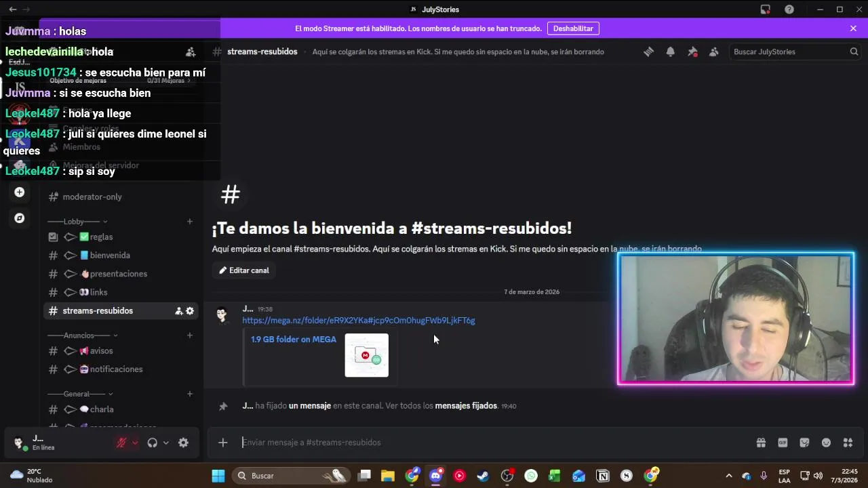Open the Discover servers compass icon
The width and height of the screenshot is (868, 488).
coord(20,218)
